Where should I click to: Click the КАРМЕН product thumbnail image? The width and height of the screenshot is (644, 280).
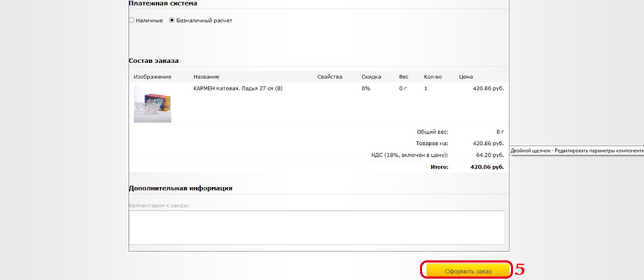point(153,104)
